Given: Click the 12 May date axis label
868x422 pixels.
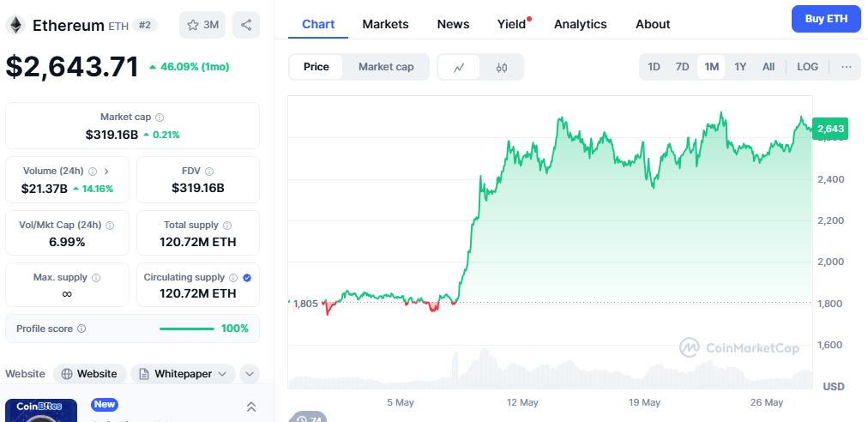Looking at the screenshot, I should (522, 402).
